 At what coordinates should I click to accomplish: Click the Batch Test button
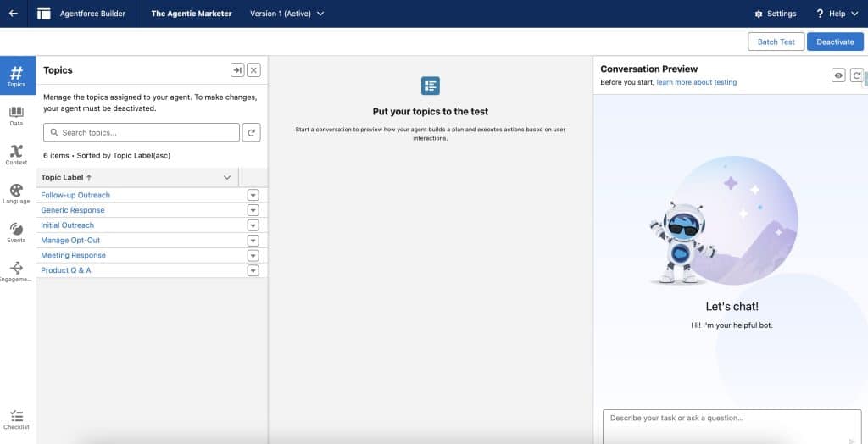(x=776, y=42)
